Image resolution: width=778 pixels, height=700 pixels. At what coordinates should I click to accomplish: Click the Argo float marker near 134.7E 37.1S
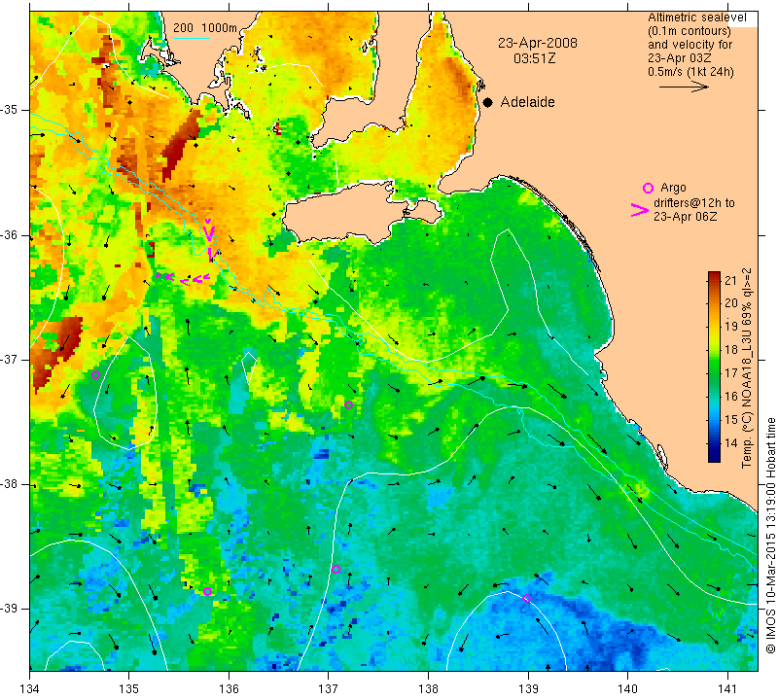tap(95, 374)
